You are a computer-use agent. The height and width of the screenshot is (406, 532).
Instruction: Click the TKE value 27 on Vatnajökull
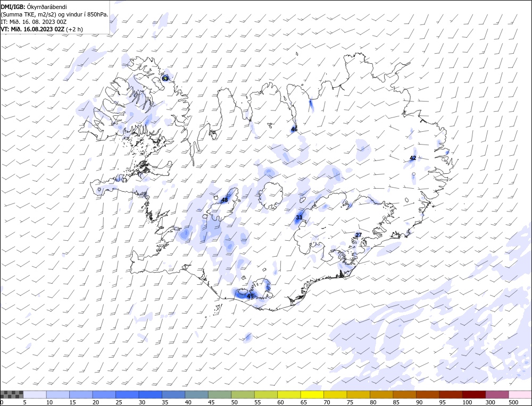coord(359,235)
